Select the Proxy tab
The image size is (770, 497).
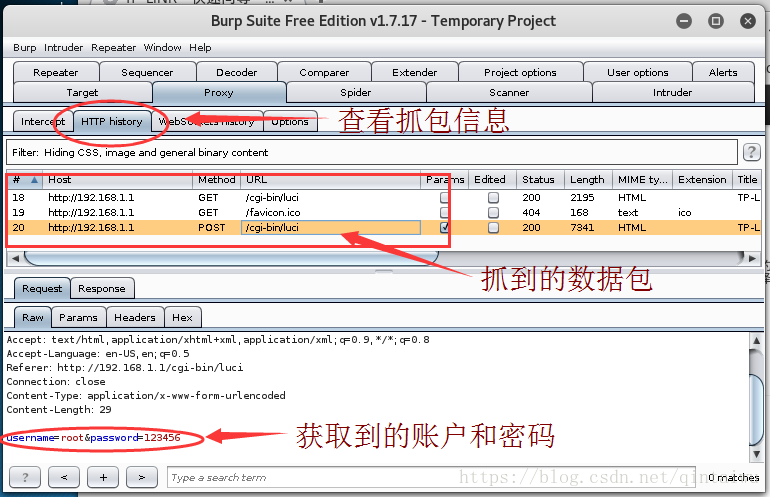[219, 92]
